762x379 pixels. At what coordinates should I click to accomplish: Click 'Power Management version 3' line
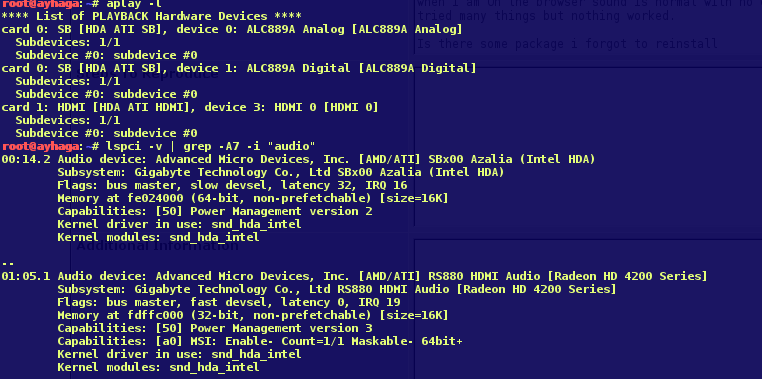point(215,328)
